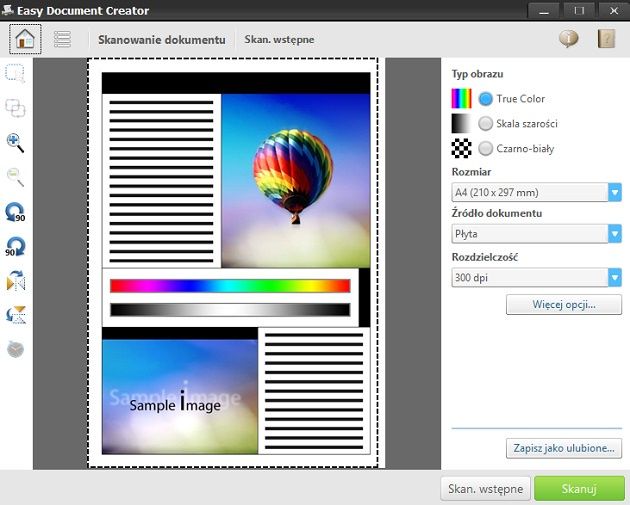Switch to Skan. wstępne tab in toolbar
Screen dimensions: 630x505
279,40
